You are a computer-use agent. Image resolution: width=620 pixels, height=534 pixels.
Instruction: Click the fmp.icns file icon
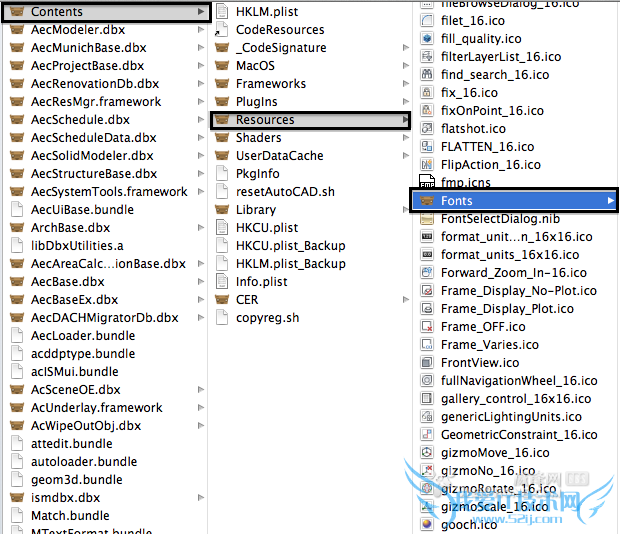coord(427,181)
